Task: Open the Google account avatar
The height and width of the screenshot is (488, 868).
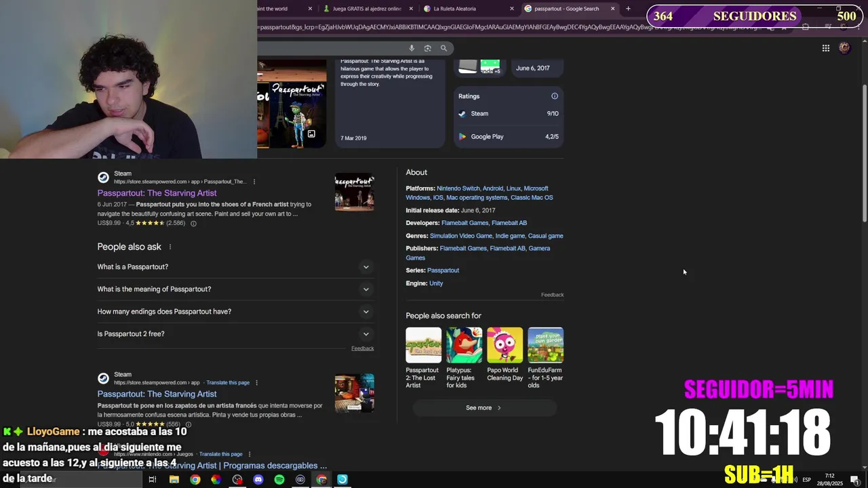Action: (844, 48)
